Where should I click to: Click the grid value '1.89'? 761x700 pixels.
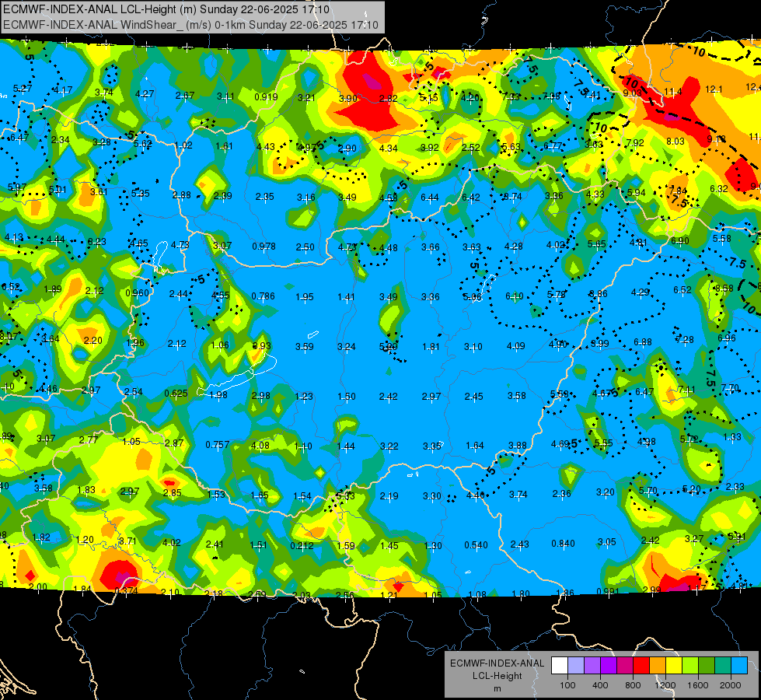(52, 289)
